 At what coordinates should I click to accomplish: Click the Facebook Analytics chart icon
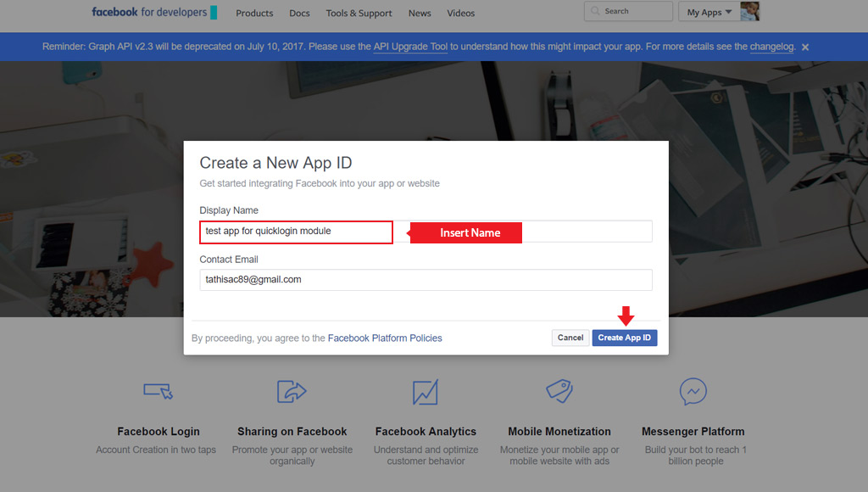tap(426, 392)
